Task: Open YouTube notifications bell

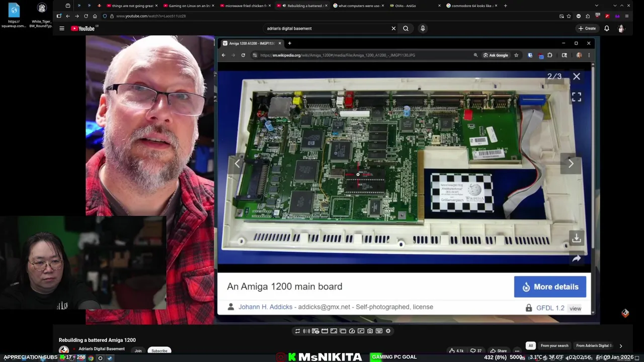Action: click(607, 29)
